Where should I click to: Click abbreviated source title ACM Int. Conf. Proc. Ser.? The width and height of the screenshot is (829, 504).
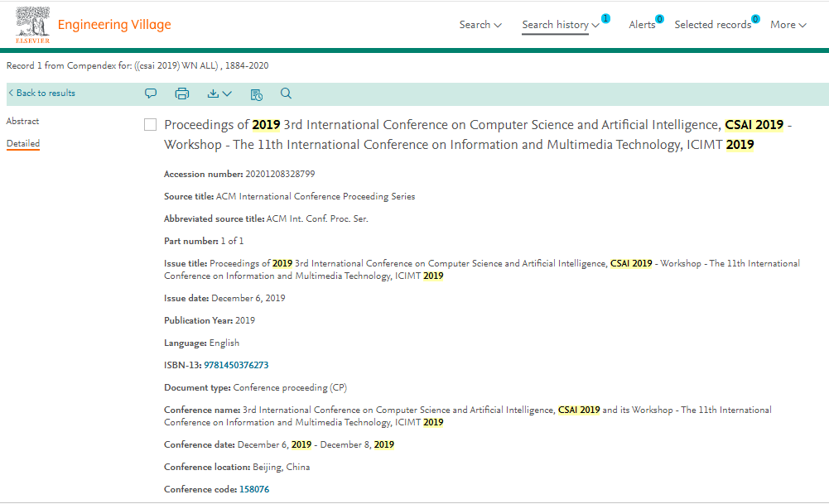317,218
